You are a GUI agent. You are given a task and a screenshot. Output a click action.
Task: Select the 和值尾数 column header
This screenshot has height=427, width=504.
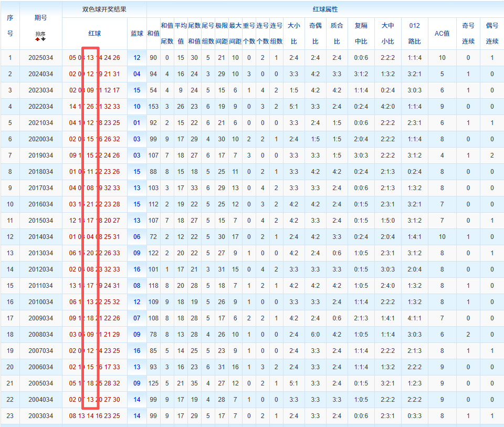pos(167,34)
